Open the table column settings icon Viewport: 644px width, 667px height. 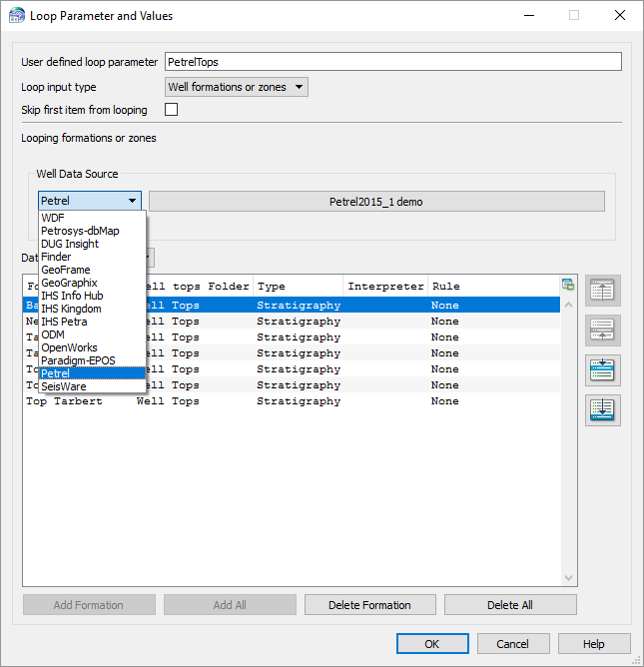pos(568,285)
